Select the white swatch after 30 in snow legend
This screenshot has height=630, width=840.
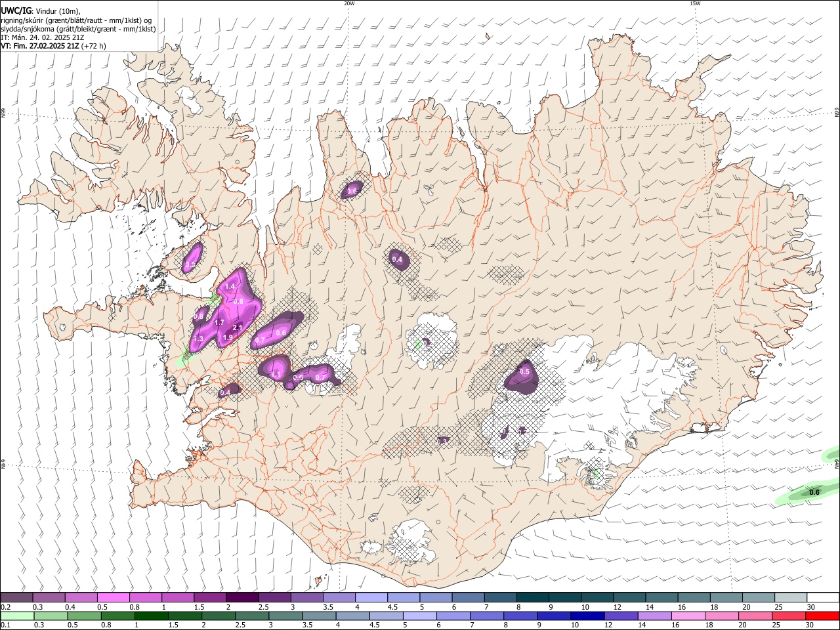click(x=823, y=597)
